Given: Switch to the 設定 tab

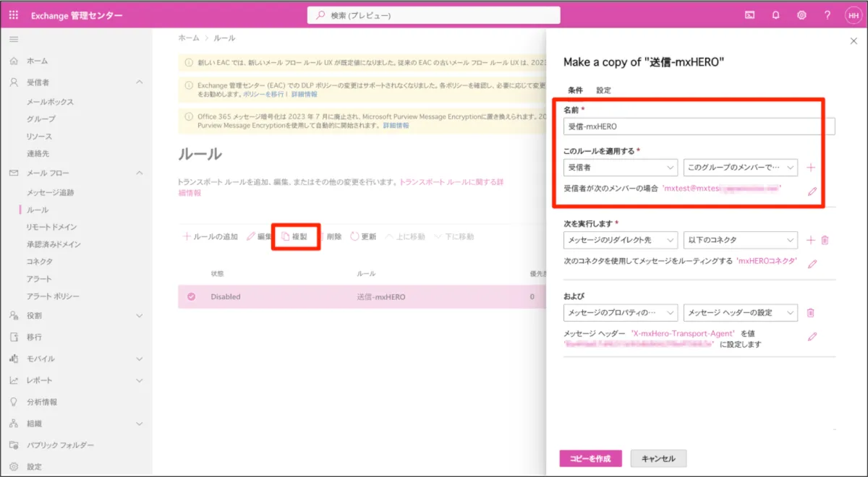Looking at the screenshot, I should click(x=603, y=90).
